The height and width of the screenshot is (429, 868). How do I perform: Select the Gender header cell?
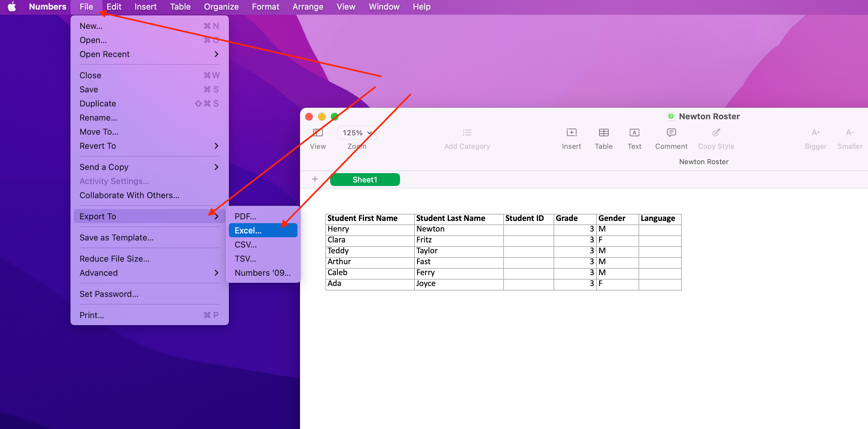pyautogui.click(x=617, y=219)
